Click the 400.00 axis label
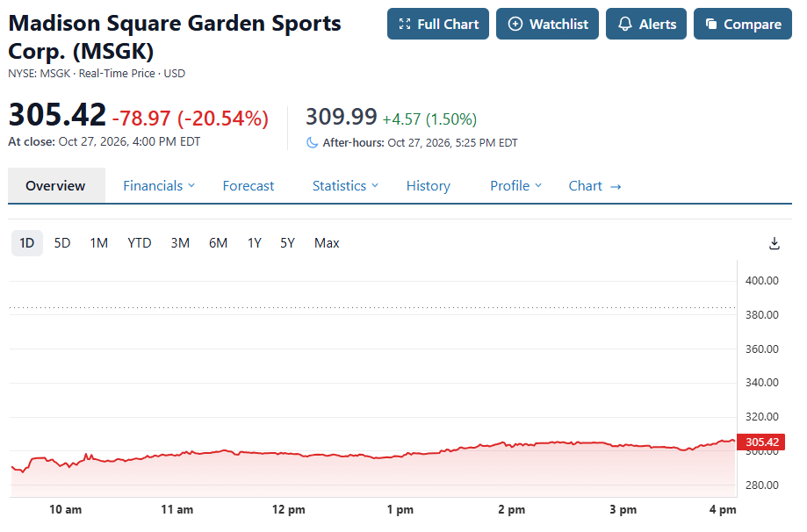Viewport: 807px width, 532px height. (761, 281)
